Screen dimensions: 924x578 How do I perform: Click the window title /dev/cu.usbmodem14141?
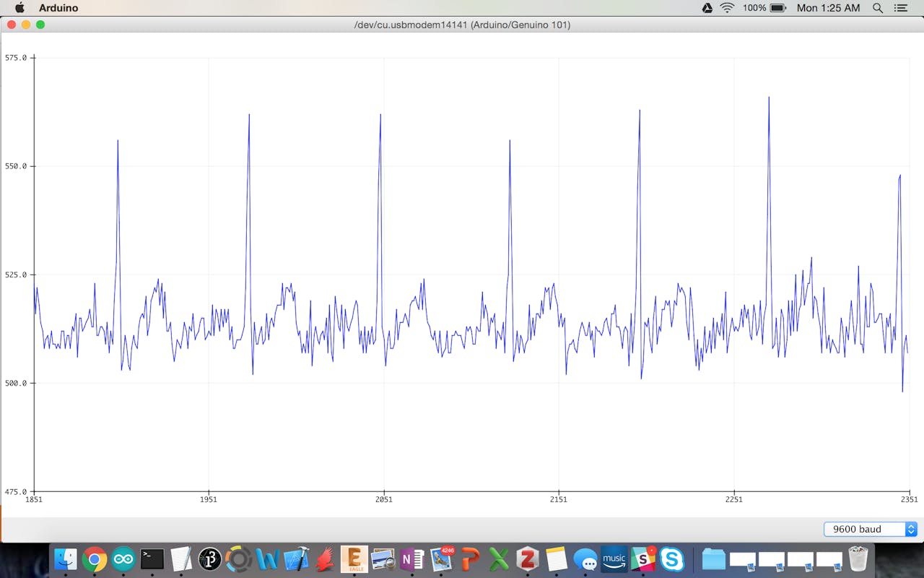pos(462,25)
